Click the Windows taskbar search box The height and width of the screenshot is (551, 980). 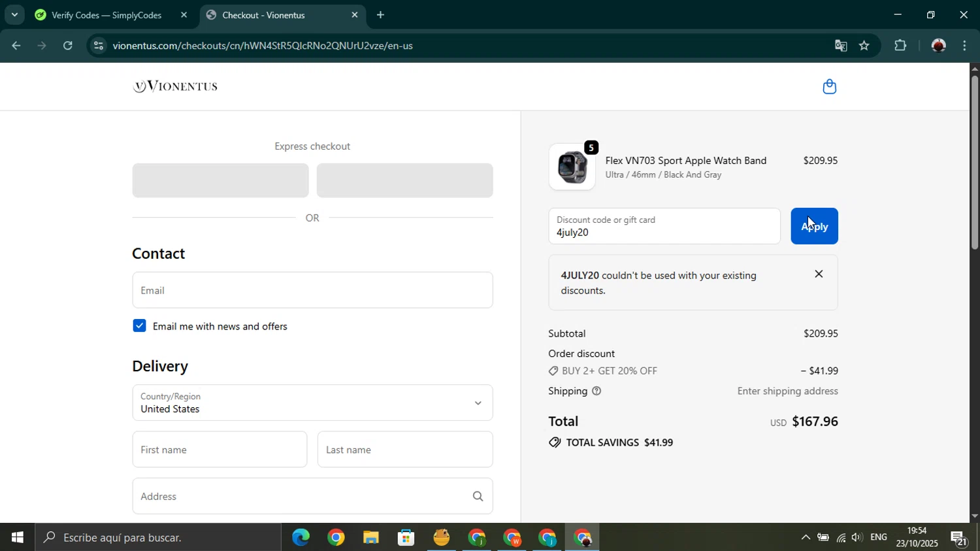click(158, 537)
